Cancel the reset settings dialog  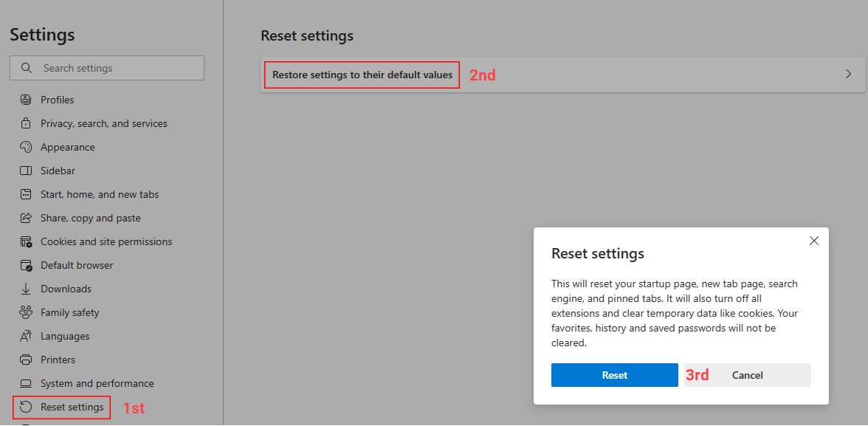(x=747, y=375)
